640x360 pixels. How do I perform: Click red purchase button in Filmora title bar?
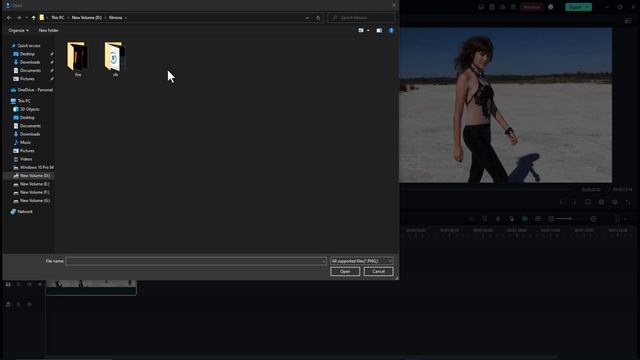(x=531, y=7)
